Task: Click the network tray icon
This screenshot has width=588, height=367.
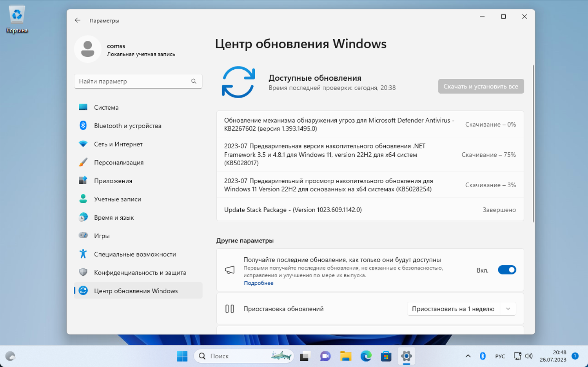Action: pyautogui.click(x=517, y=356)
